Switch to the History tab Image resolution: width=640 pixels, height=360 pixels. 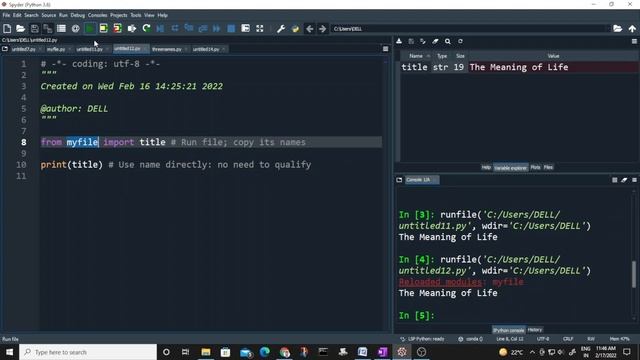[x=535, y=330]
